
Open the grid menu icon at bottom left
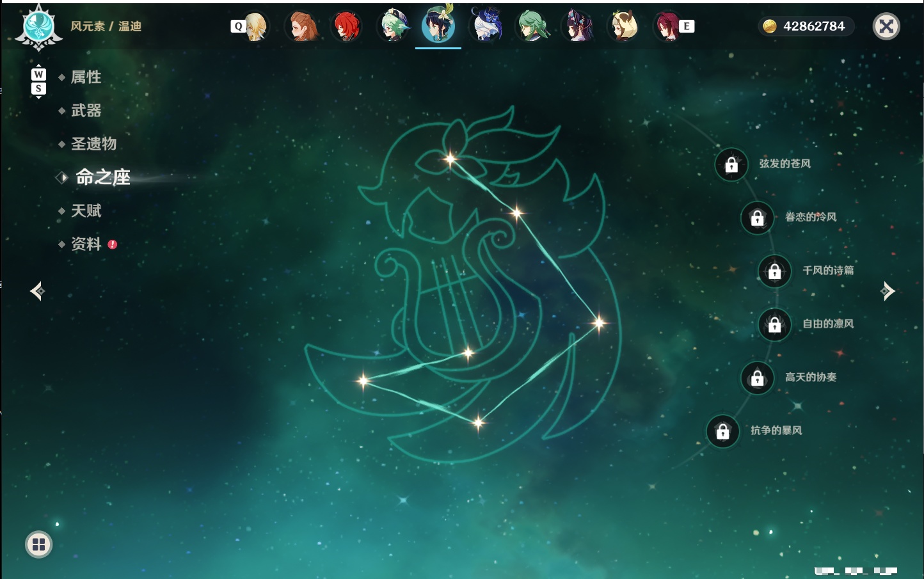click(38, 544)
